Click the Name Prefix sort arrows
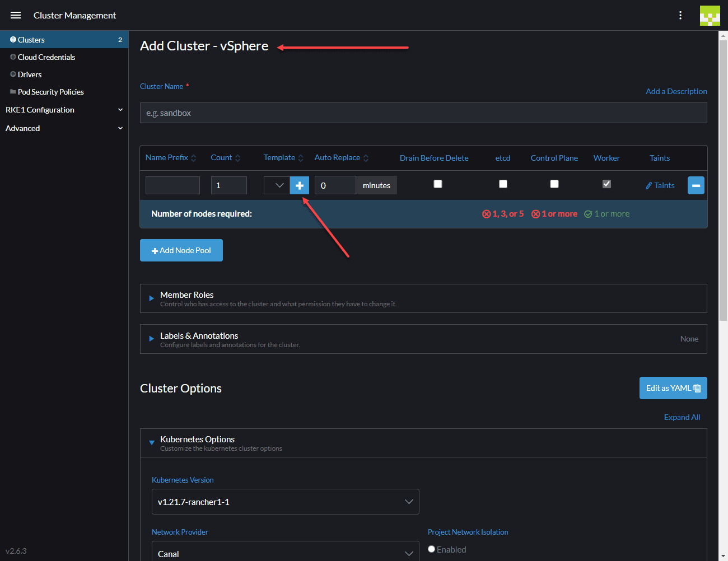This screenshot has width=728, height=561. pyautogui.click(x=194, y=158)
